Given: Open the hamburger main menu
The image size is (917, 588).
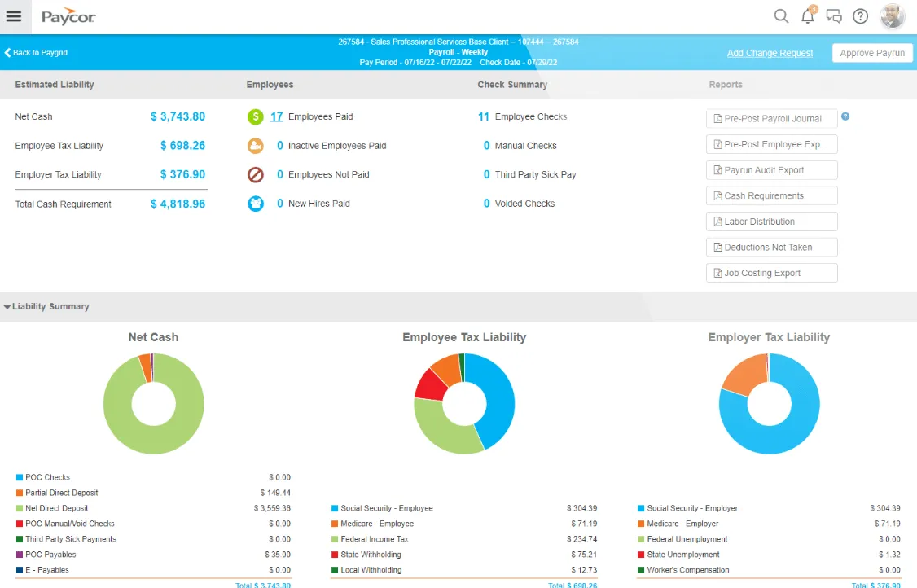Looking at the screenshot, I should (x=14, y=16).
